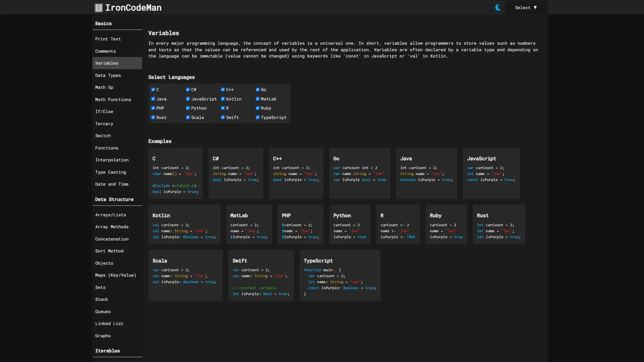
Task: Open Date and Time in sidebar
Action: pyautogui.click(x=117, y=184)
